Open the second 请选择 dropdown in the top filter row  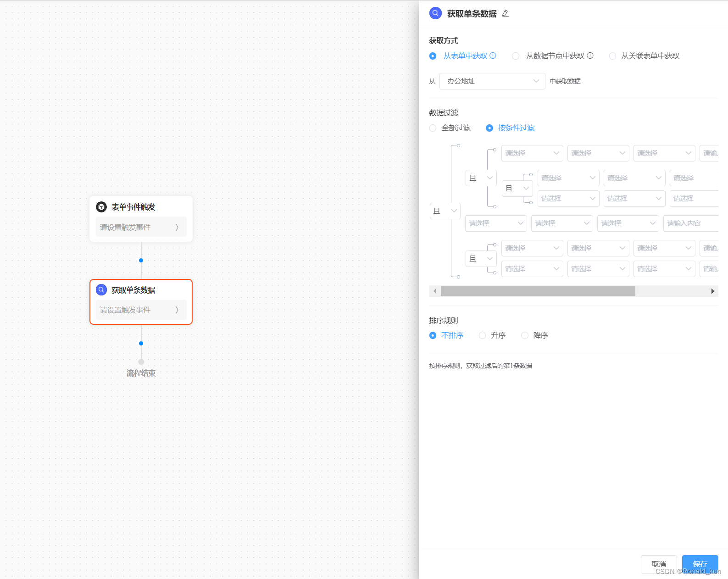[x=598, y=153]
